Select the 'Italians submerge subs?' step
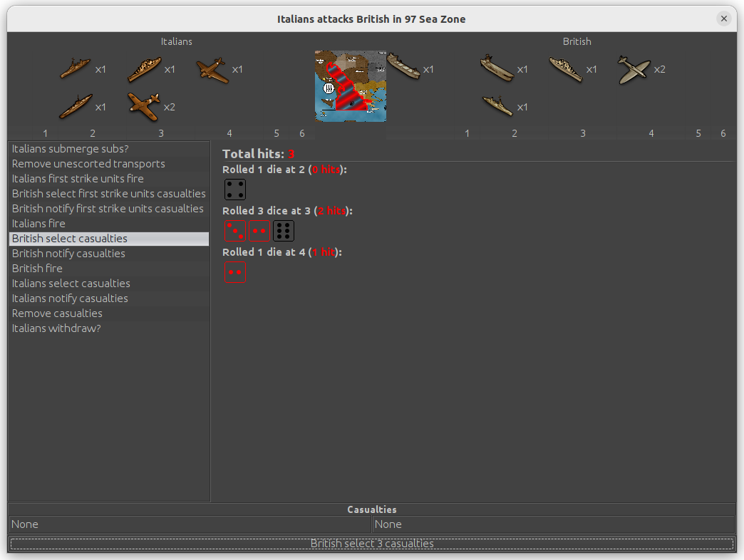This screenshot has width=744, height=560. (71, 149)
